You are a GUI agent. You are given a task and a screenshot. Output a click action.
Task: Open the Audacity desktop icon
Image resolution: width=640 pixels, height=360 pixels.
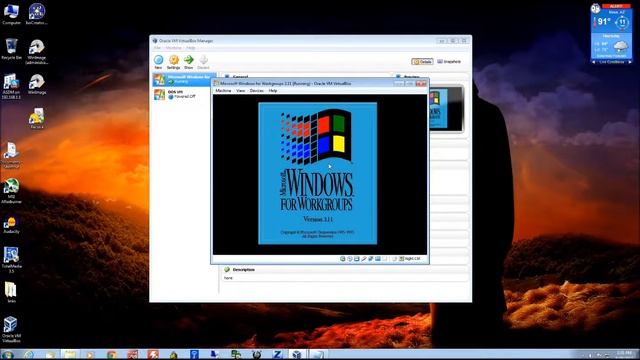click(x=11, y=225)
